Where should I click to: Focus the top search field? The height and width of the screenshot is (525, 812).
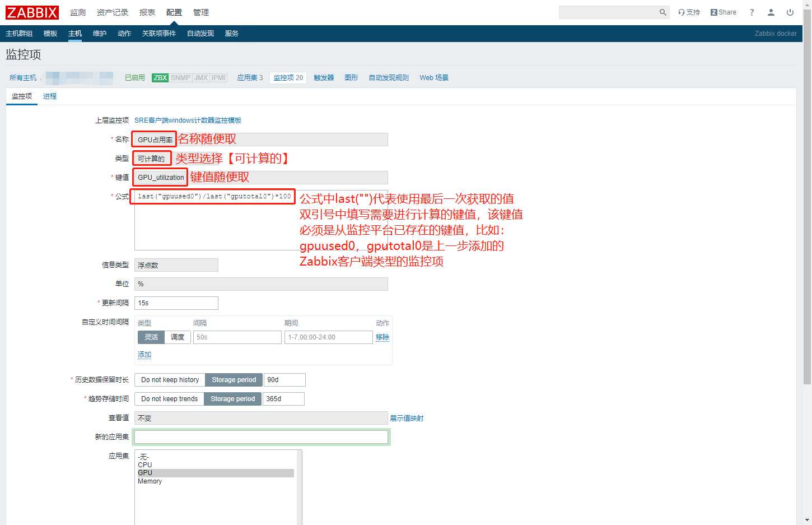609,12
